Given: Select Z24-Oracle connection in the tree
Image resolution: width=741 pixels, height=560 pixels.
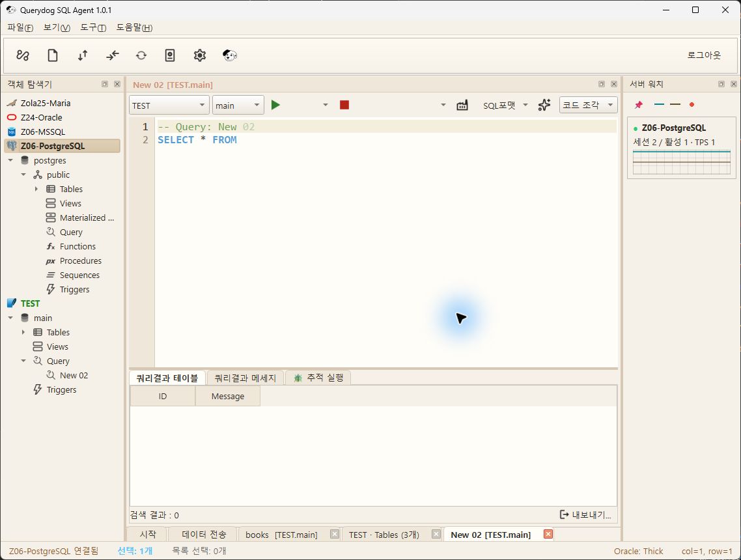Looking at the screenshot, I should click(41, 117).
